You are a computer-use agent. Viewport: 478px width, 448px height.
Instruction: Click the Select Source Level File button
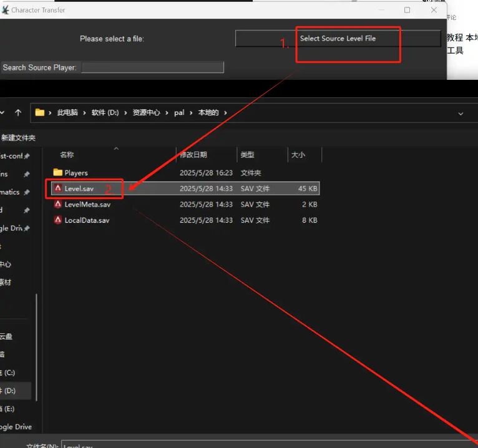click(x=338, y=39)
